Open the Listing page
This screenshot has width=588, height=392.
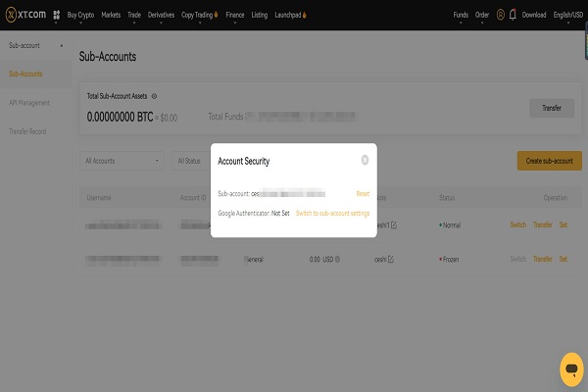(x=260, y=15)
